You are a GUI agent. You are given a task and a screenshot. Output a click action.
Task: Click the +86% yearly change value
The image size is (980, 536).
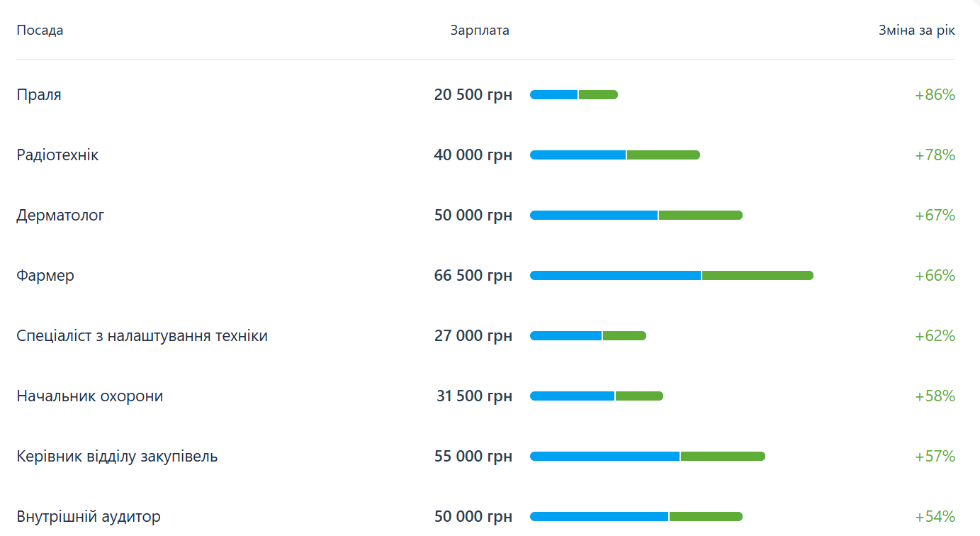pos(935,95)
